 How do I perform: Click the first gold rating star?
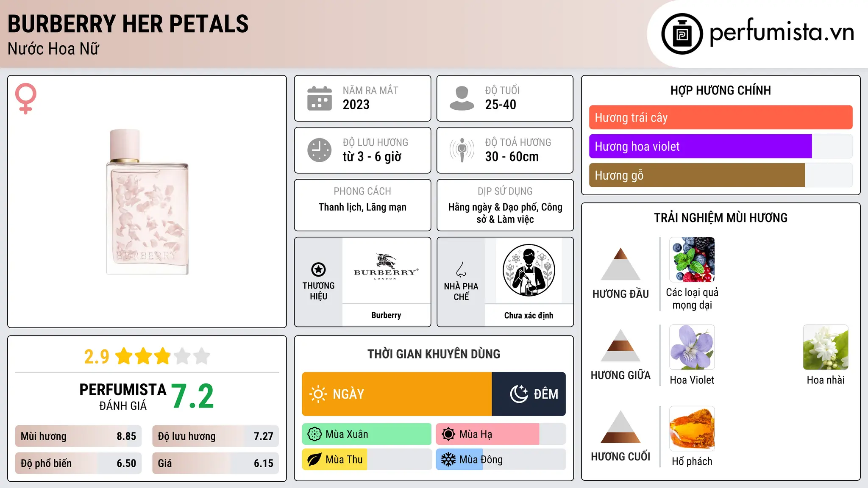click(124, 356)
